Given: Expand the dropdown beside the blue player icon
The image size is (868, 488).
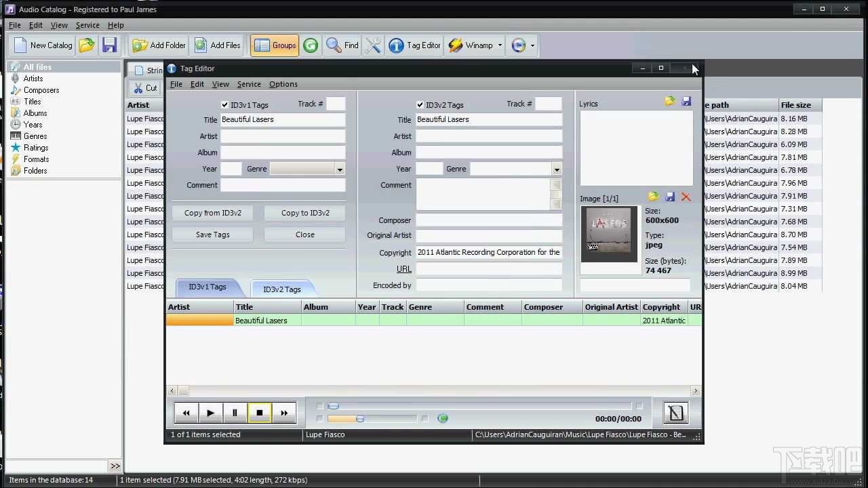Looking at the screenshot, I should click(532, 45).
